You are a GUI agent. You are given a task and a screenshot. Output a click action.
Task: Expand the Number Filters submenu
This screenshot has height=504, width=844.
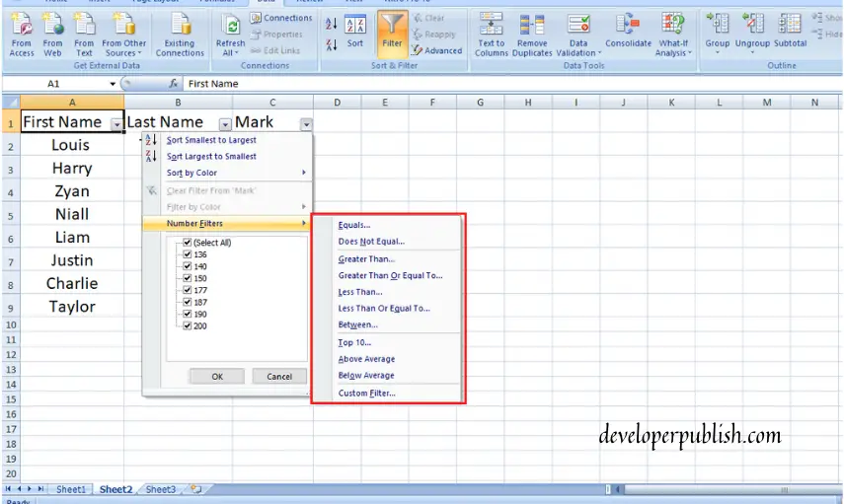227,223
